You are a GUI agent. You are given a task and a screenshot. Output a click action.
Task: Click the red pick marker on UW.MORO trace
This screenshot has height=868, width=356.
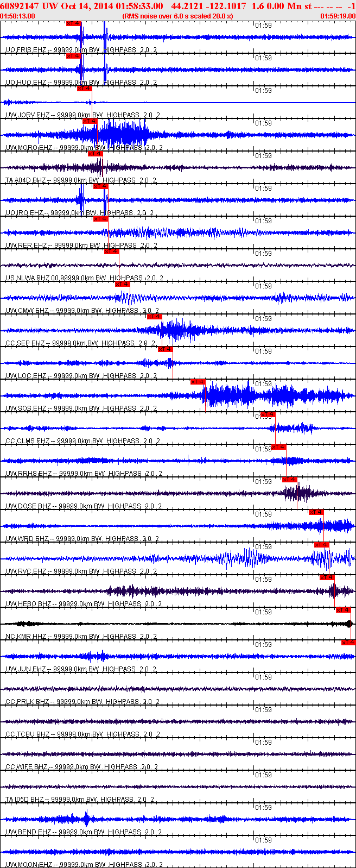tap(90, 121)
